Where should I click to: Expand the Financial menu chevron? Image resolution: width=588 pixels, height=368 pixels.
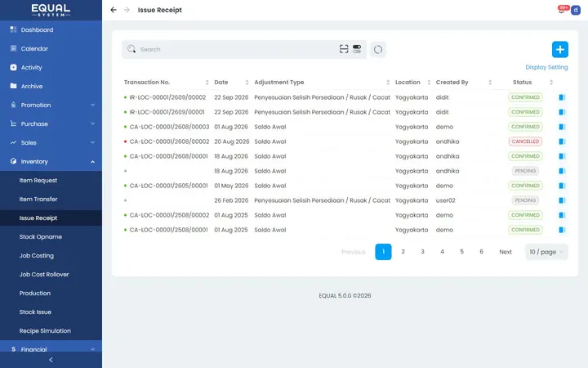pos(92,349)
